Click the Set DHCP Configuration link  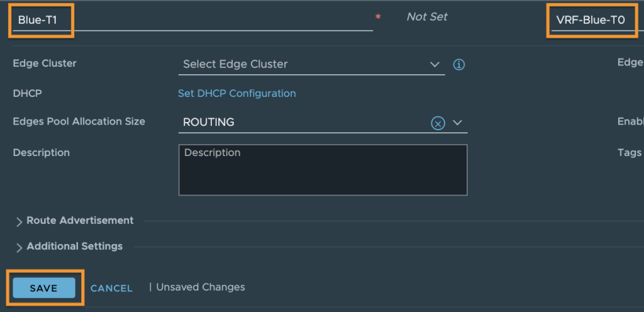[236, 94]
